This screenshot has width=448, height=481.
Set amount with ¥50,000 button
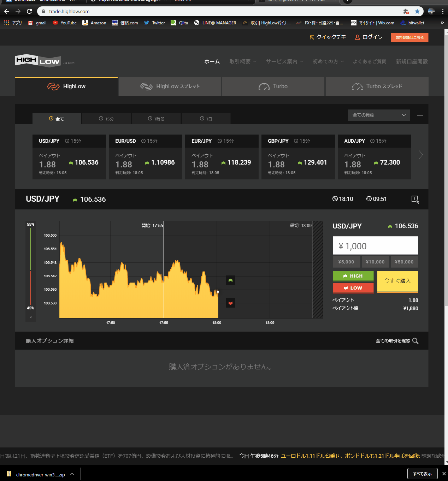[404, 262]
